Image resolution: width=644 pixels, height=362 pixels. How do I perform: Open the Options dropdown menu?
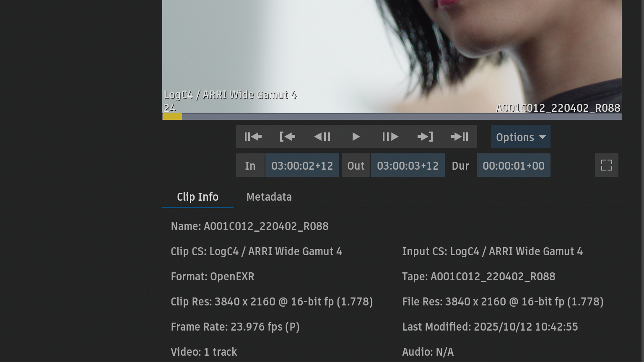(520, 137)
